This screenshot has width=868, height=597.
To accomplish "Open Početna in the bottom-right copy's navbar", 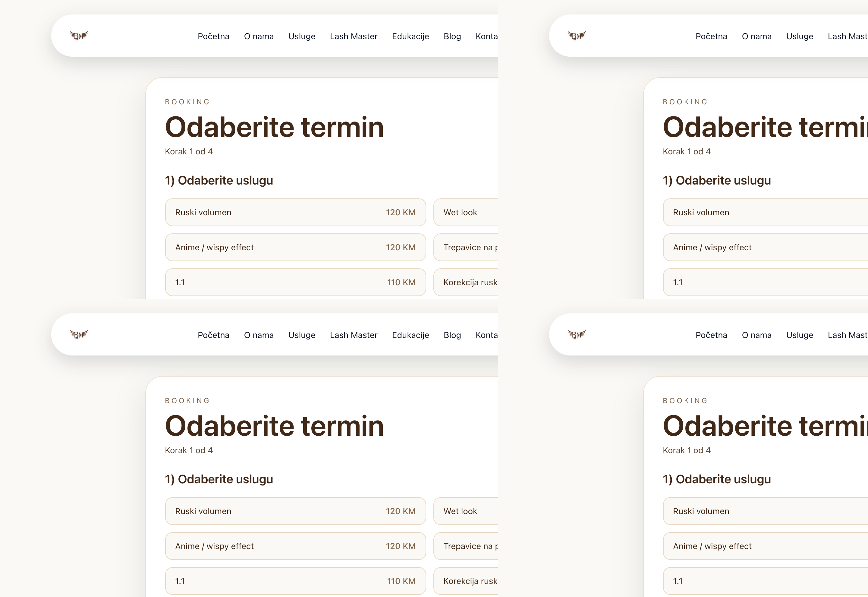I will [x=711, y=335].
